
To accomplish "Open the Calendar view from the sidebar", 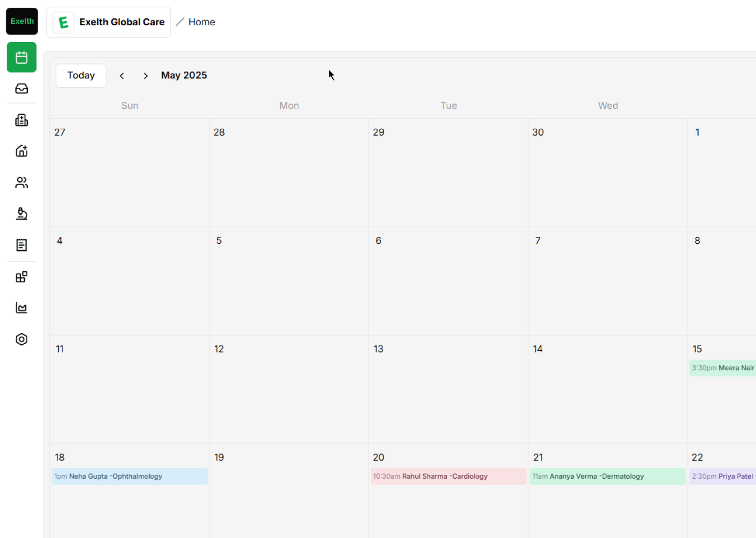I will [21, 57].
